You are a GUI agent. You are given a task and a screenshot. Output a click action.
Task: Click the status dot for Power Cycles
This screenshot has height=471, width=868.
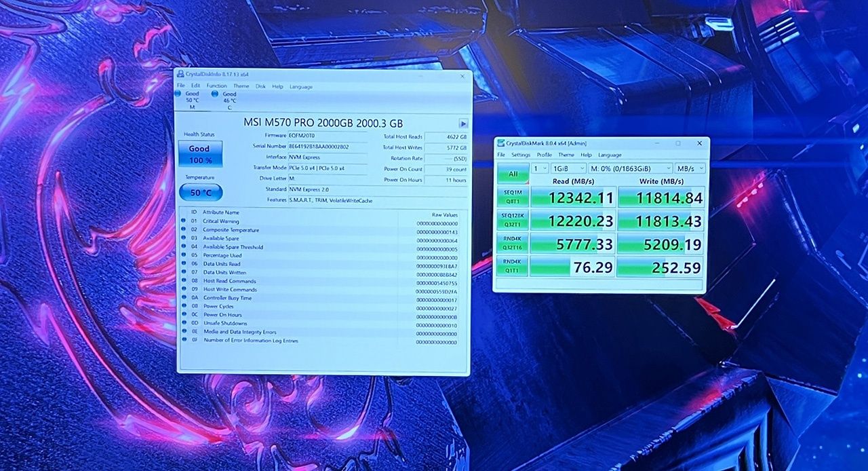[x=184, y=306]
